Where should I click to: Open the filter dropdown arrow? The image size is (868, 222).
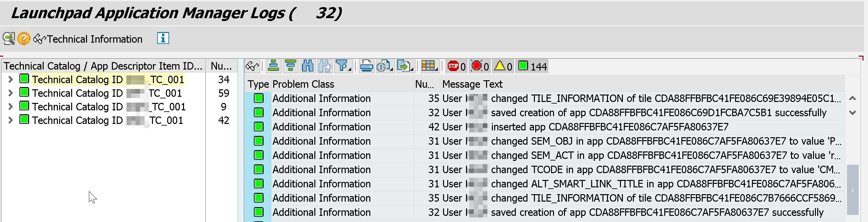350,69
